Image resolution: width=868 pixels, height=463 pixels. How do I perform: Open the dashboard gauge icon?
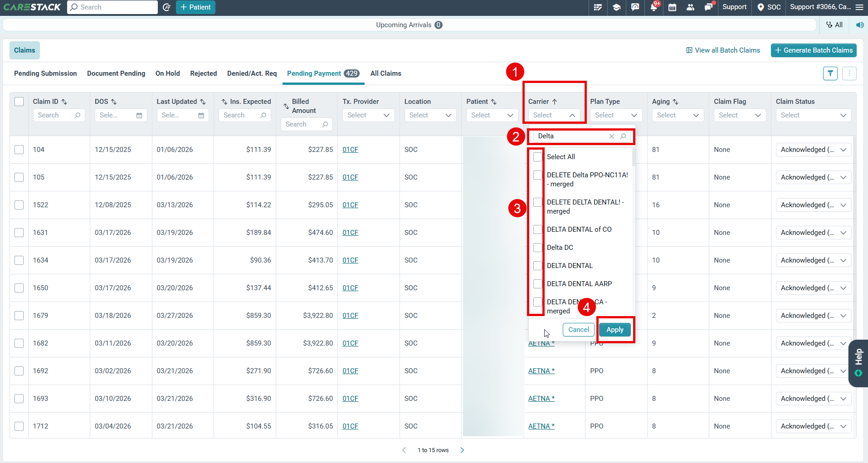click(x=635, y=7)
